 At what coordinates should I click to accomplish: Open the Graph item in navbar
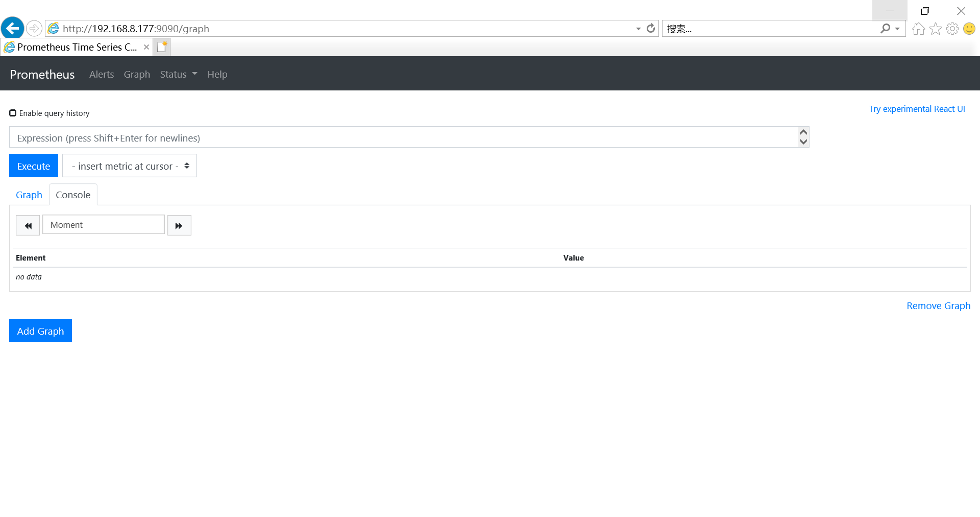click(x=137, y=74)
